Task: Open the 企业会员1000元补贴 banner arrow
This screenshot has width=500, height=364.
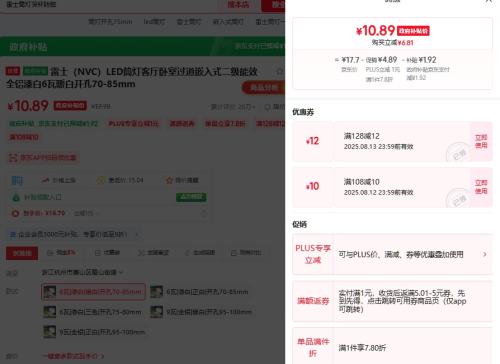Action: click(x=137, y=235)
